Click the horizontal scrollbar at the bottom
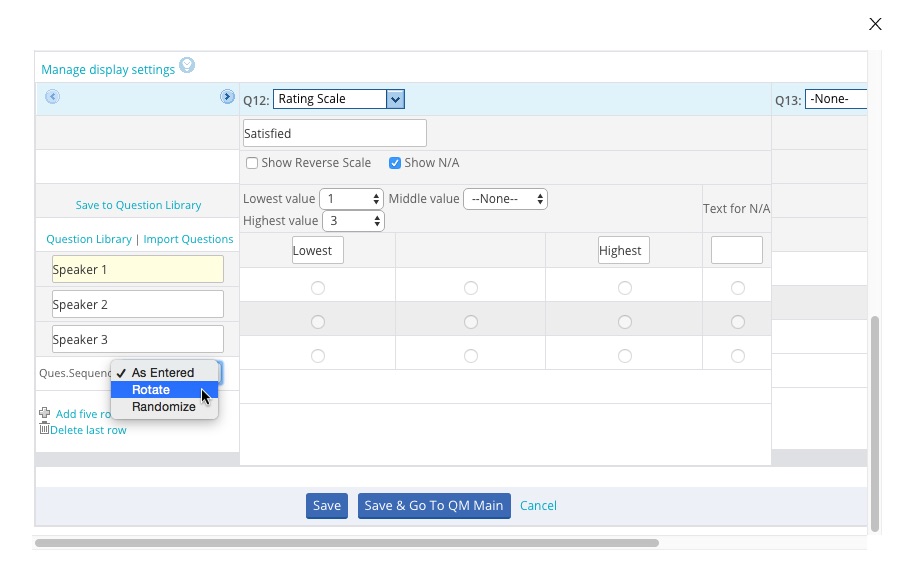916x585 pixels. (x=346, y=543)
